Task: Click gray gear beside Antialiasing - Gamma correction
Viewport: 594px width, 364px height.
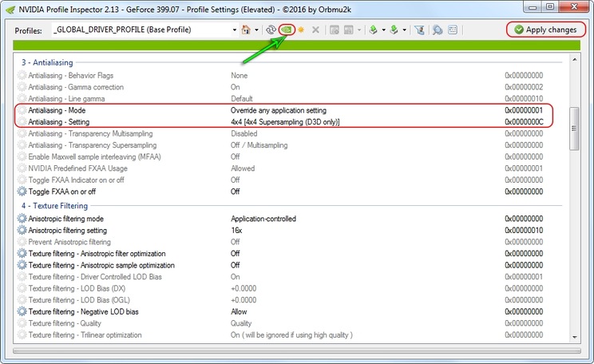Action: 22,87
